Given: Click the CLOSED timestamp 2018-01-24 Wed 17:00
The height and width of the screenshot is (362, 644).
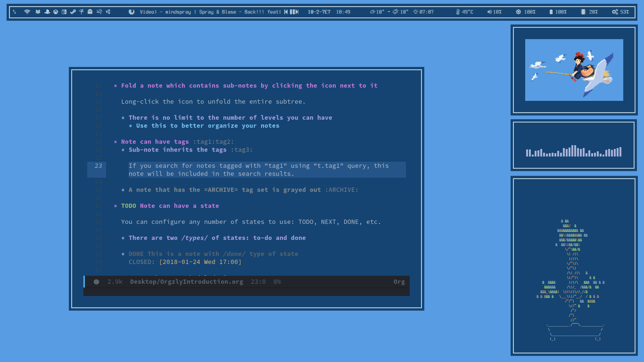Looking at the screenshot, I should pyautogui.click(x=200, y=262).
